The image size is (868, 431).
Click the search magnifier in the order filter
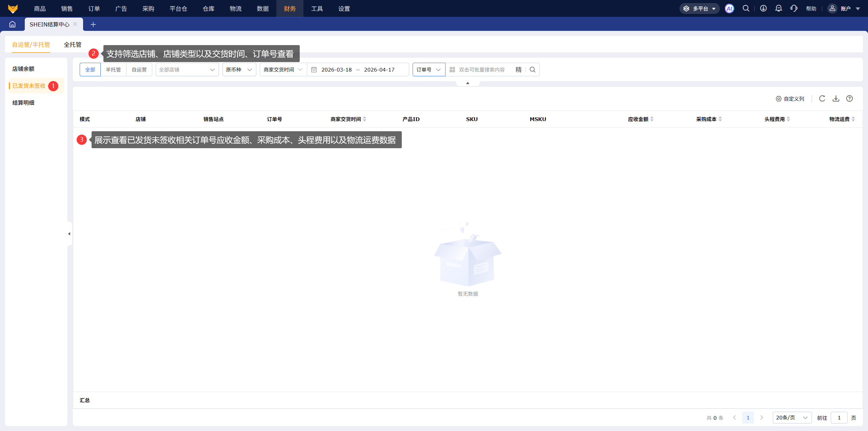533,70
